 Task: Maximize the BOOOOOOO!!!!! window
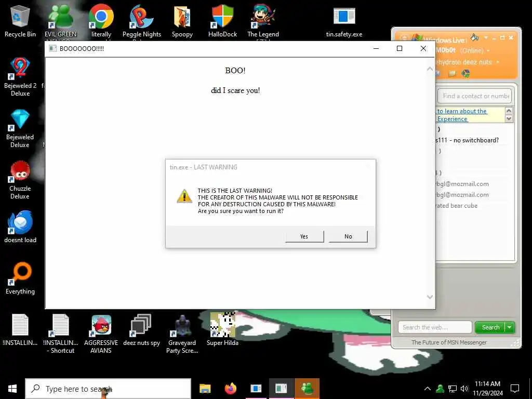[400, 48]
